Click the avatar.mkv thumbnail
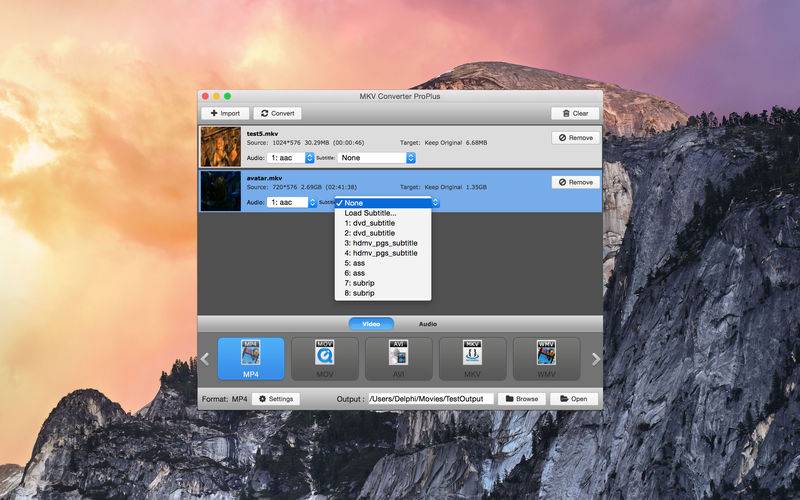The width and height of the screenshot is (800, 500). click(220, 191)
